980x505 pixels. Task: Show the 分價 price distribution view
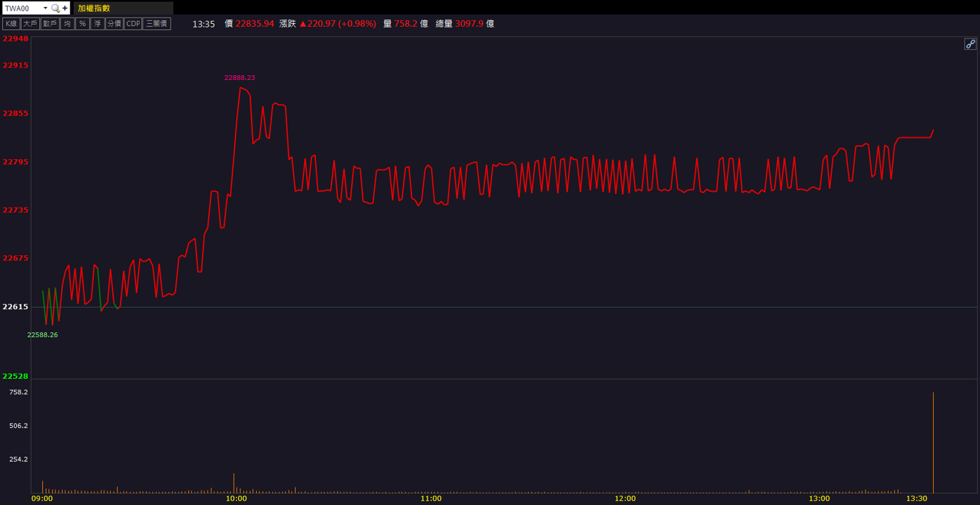pos(114,24)
